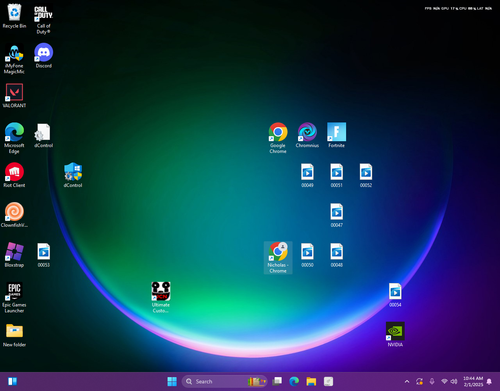This screenshot has height=391, width=500.
Task: Click the Google Chrome desktop shortcut
Action: point(278,138)
